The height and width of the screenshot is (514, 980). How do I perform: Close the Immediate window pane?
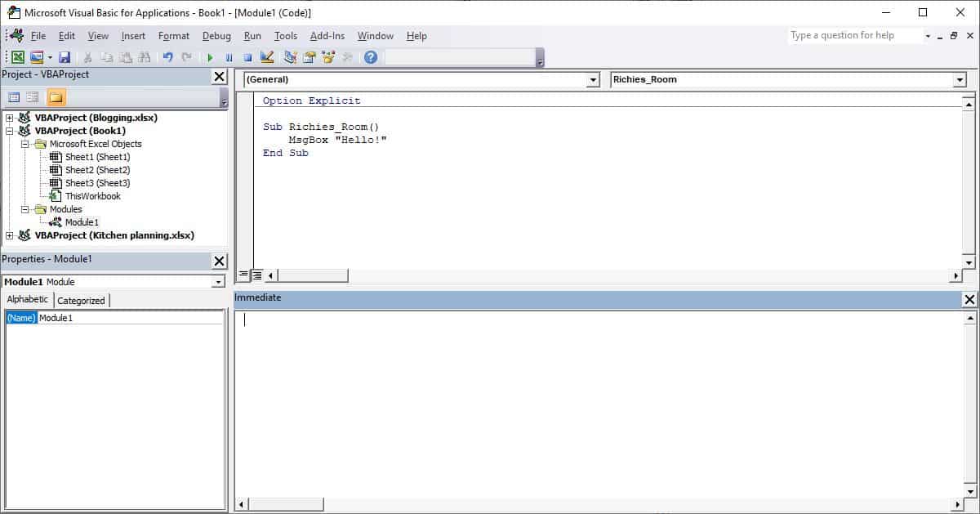[969, 300]
